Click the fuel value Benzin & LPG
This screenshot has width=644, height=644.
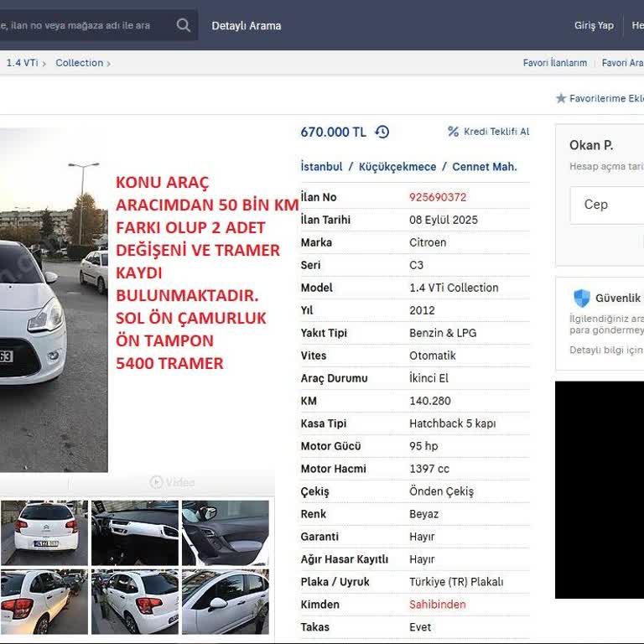tap(443, 333)
